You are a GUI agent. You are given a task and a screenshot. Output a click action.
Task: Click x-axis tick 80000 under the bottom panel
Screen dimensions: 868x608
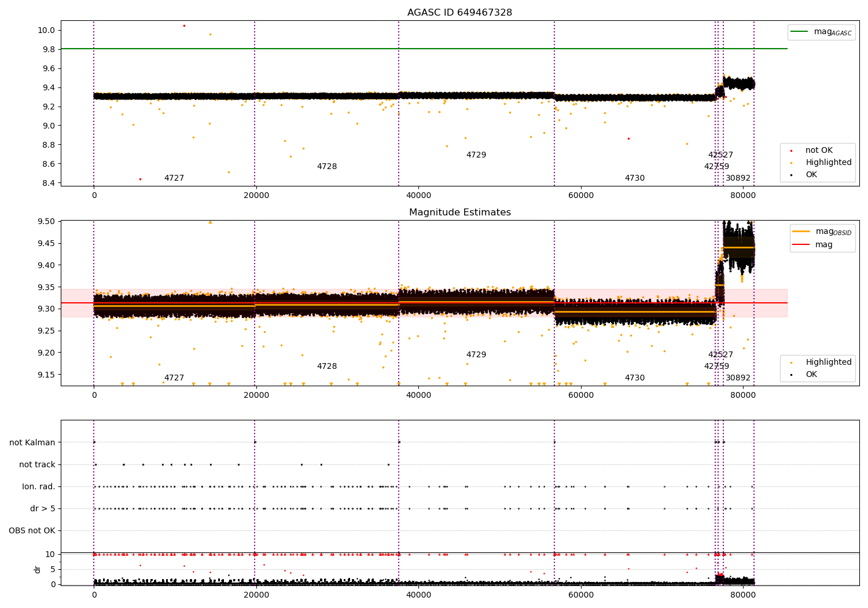point(742,595)
